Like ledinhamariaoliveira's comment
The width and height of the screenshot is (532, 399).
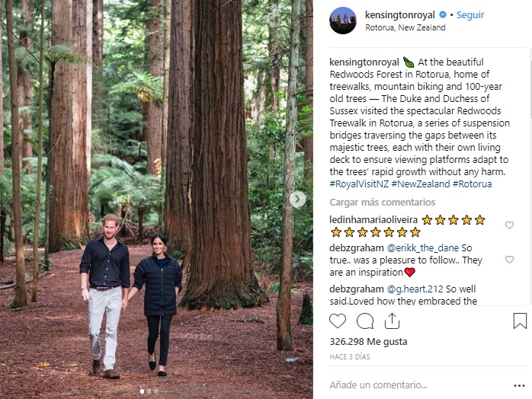(509, 225)
